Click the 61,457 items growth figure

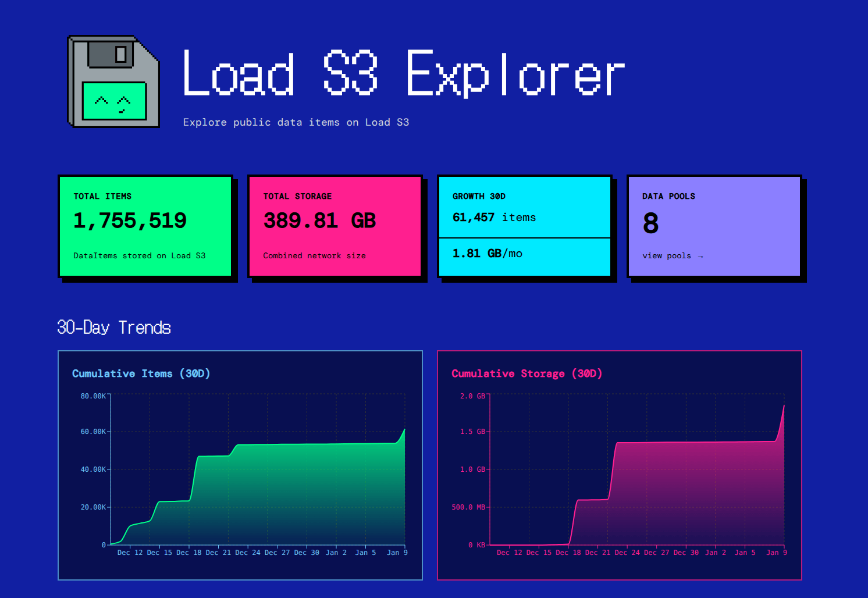[494, 218]
